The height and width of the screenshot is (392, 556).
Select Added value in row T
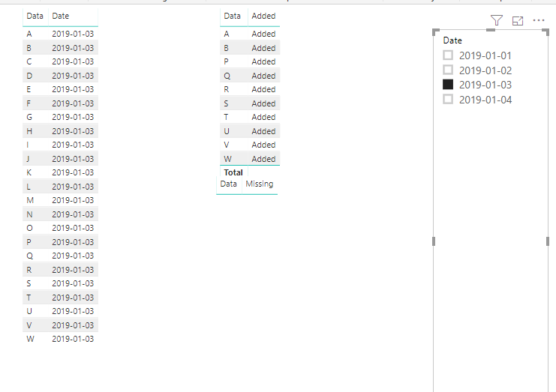coord(263,117)
